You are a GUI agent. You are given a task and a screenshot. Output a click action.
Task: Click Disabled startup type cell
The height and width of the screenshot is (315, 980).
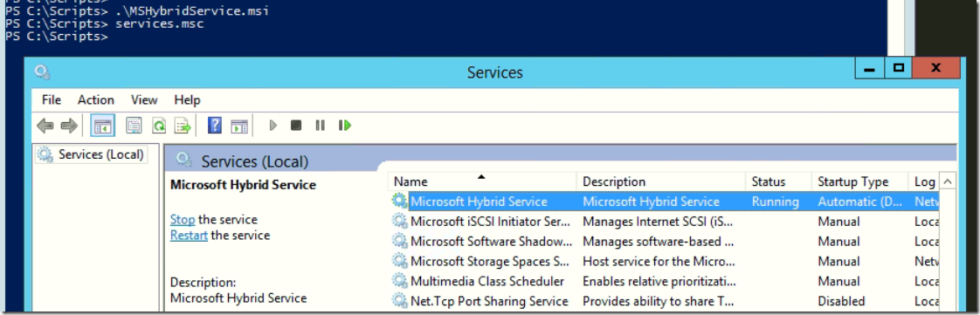841,301
